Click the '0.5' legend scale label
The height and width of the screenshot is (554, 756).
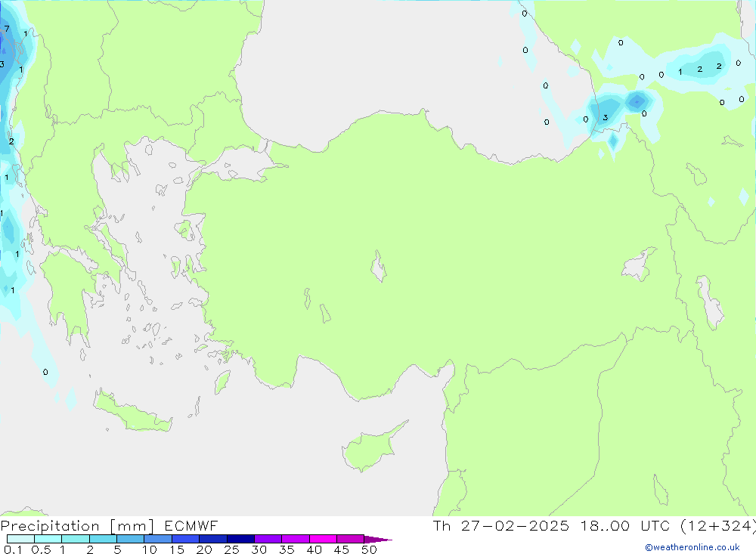[41, 549]
